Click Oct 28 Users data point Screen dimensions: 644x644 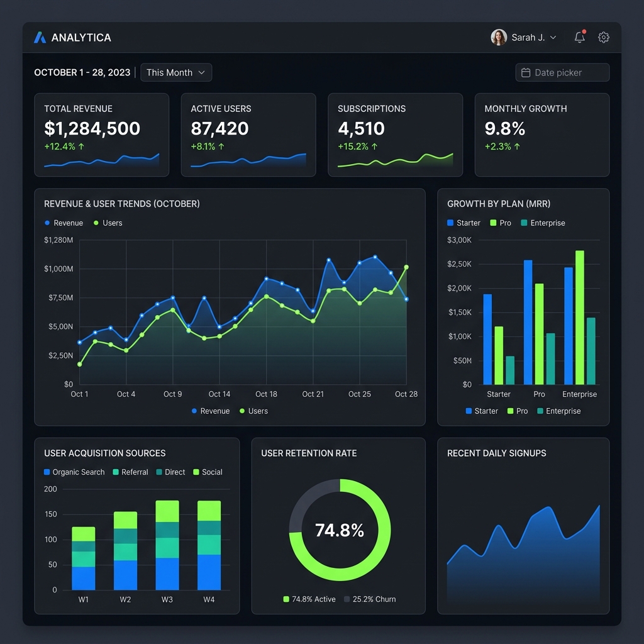point(406,267)
